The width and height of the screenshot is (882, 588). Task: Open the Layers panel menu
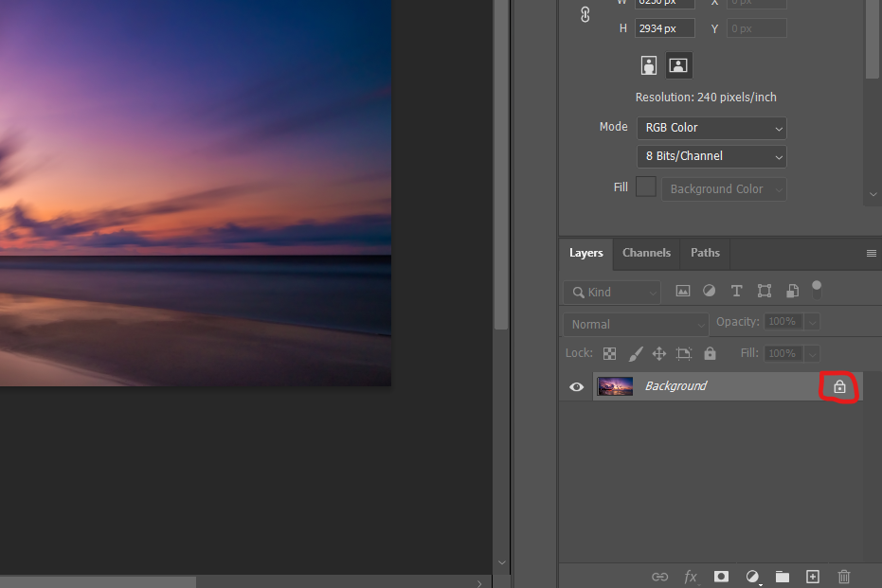click(x=871, y=253)
